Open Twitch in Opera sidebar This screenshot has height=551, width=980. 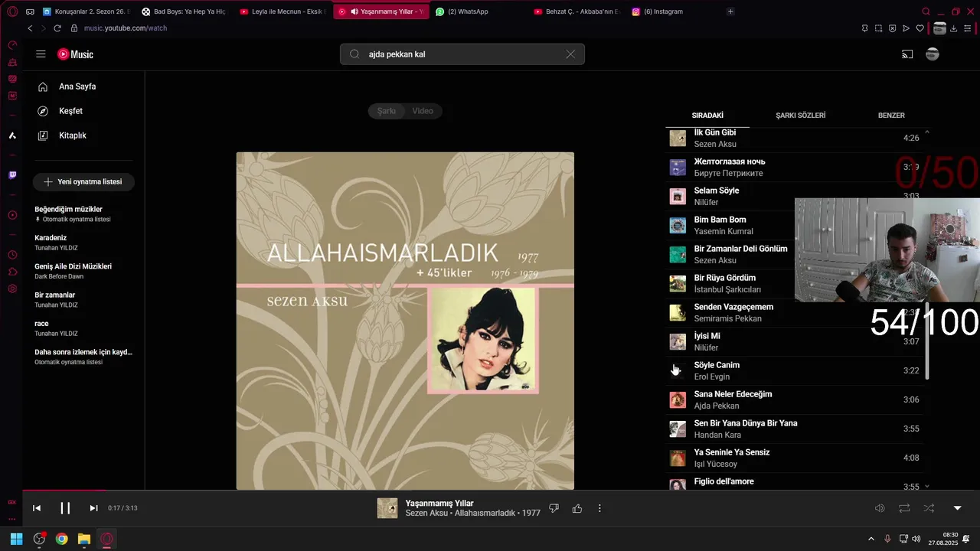click(12, 175)
